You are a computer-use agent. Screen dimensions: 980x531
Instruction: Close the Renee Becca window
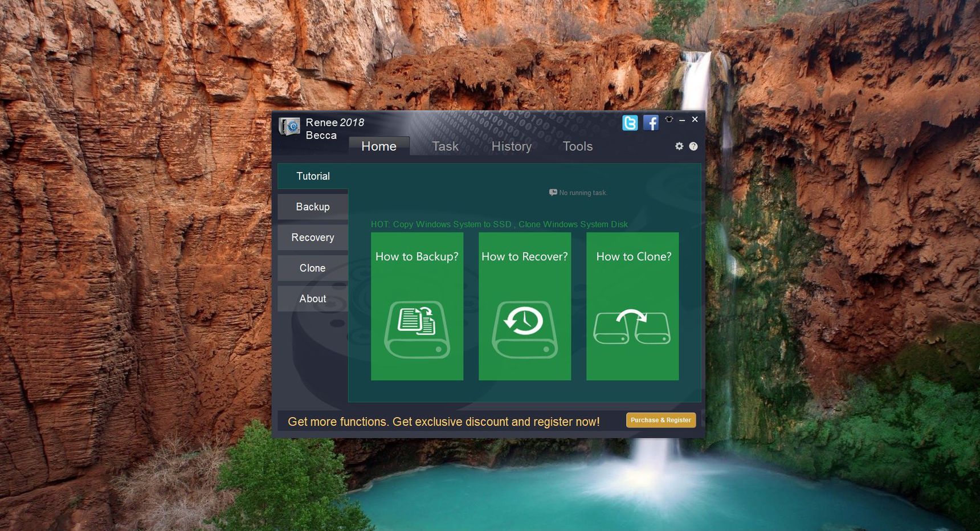click(695, 119)
